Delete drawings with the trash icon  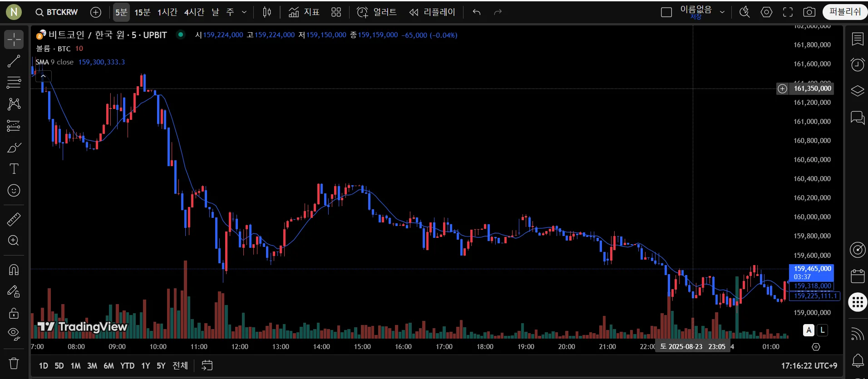[x=14, y=364]
